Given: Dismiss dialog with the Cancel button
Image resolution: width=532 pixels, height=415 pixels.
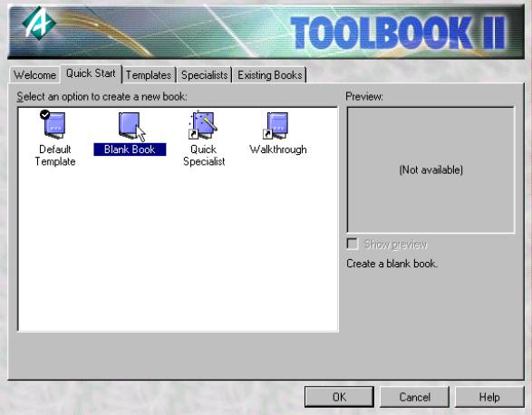Looking at the screenshot, I should tap(414, 397).
